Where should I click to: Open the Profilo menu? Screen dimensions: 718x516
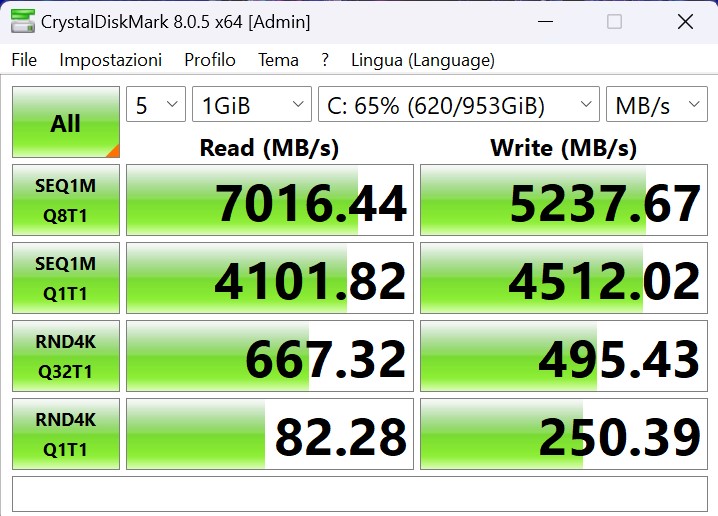[x=210, y=60]
